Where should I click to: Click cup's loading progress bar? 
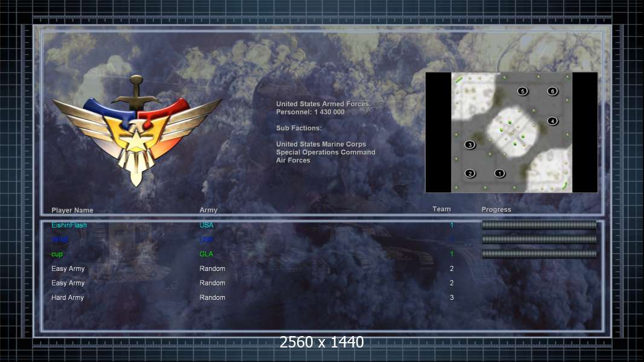click(x=539, y=254)
